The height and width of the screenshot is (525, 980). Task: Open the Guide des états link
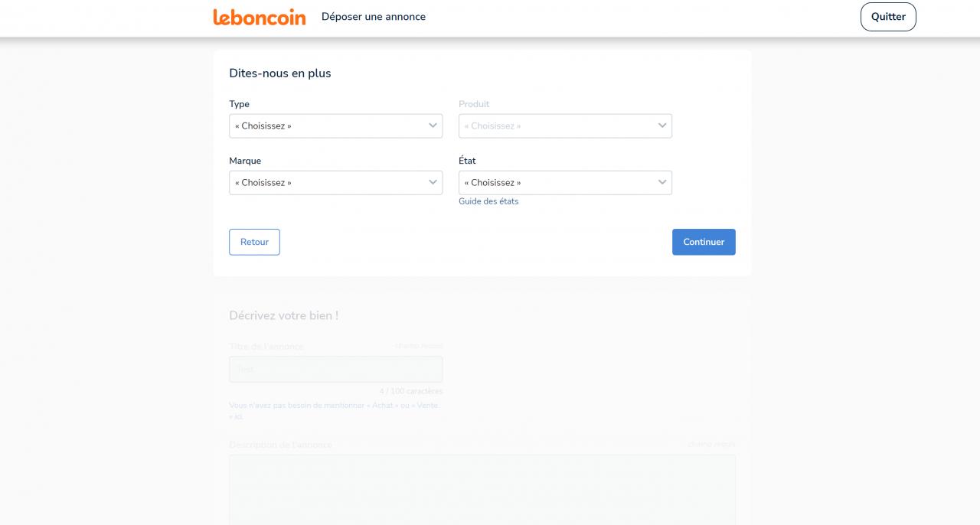(x=488, y=201)
